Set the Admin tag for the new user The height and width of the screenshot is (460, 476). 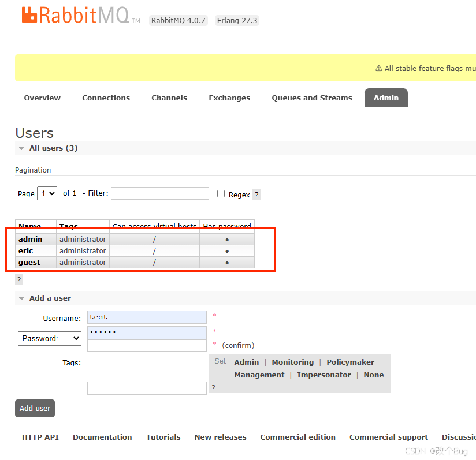click(246, 362)
